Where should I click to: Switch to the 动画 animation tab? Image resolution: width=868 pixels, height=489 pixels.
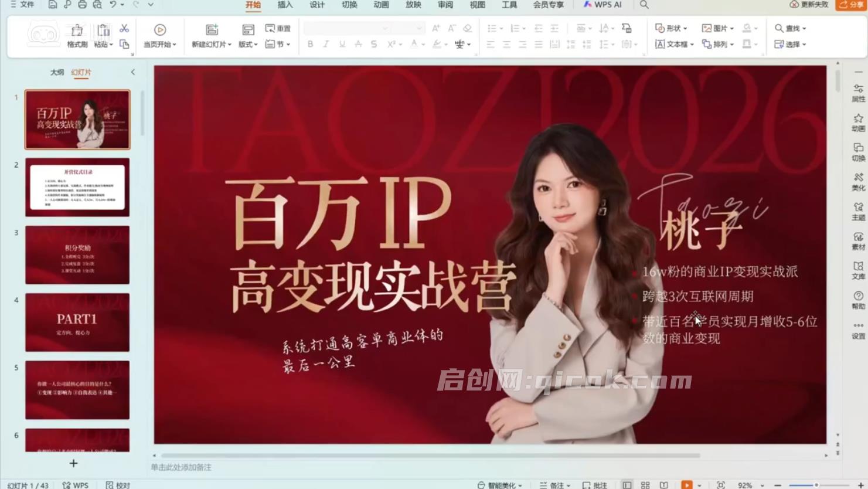tap(381, 5)
